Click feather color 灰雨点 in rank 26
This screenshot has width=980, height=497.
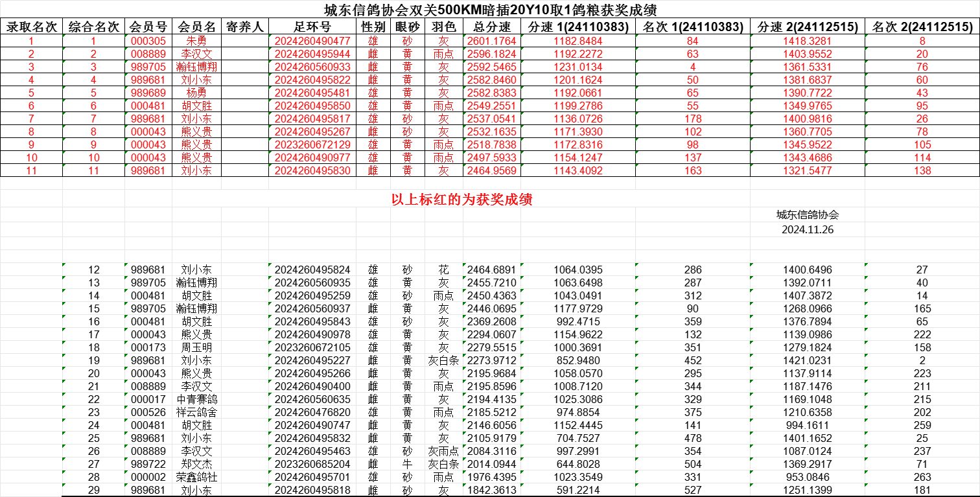pos(443,451)
